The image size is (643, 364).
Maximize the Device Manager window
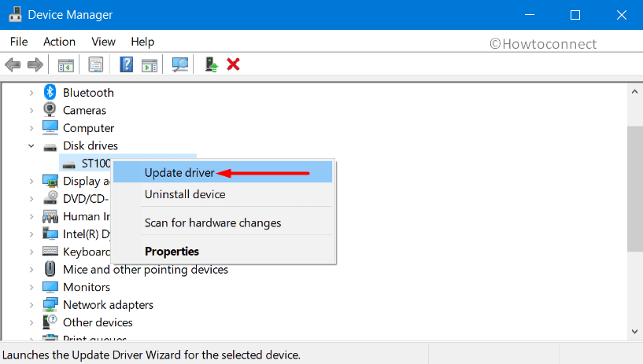(x=575, y=15)
